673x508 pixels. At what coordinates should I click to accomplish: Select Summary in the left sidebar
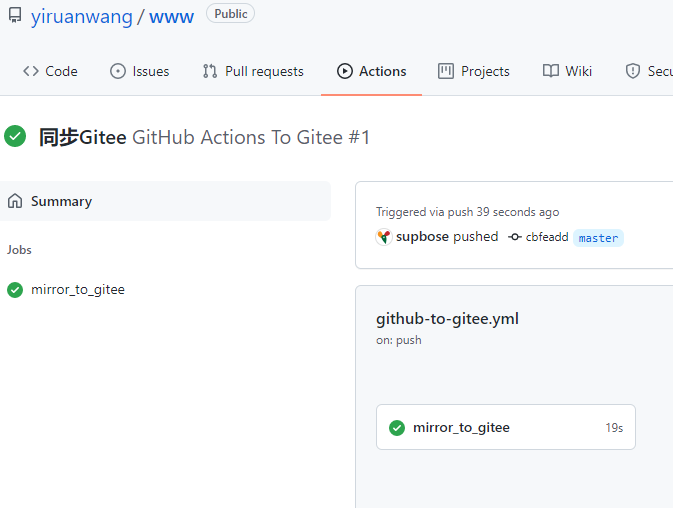(x=61, y=201)
